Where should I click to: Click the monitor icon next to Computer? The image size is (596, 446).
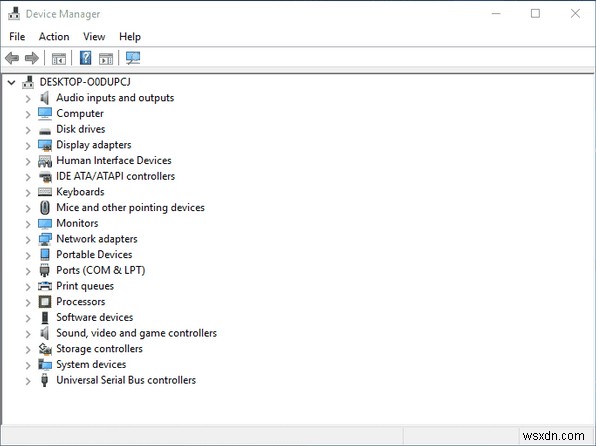45,113
